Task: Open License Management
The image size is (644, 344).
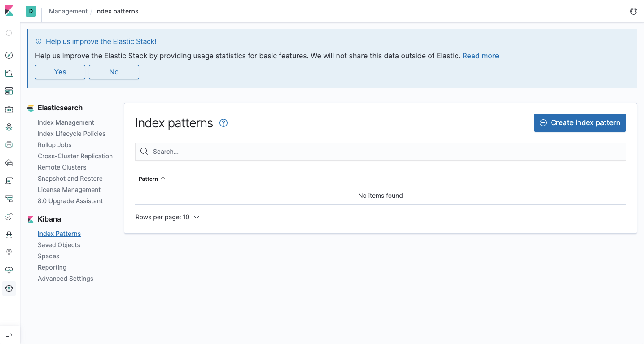Action: (69, 190)
